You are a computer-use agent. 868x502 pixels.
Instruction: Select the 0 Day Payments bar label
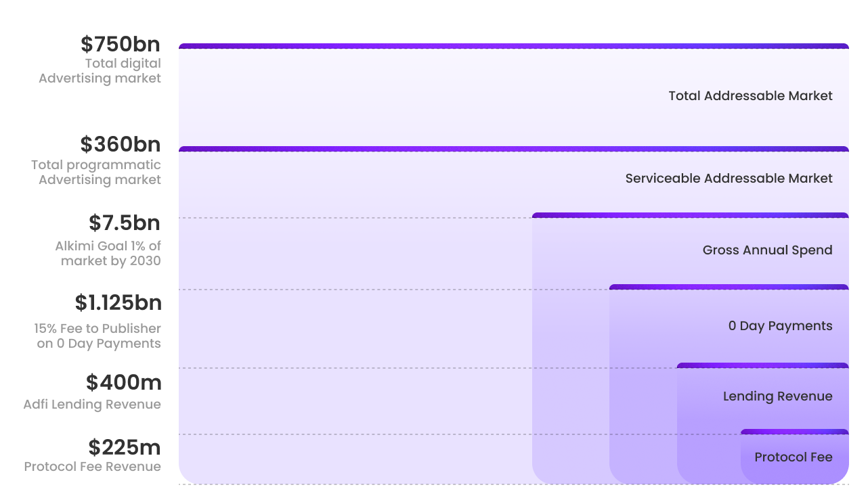(780, 325)
